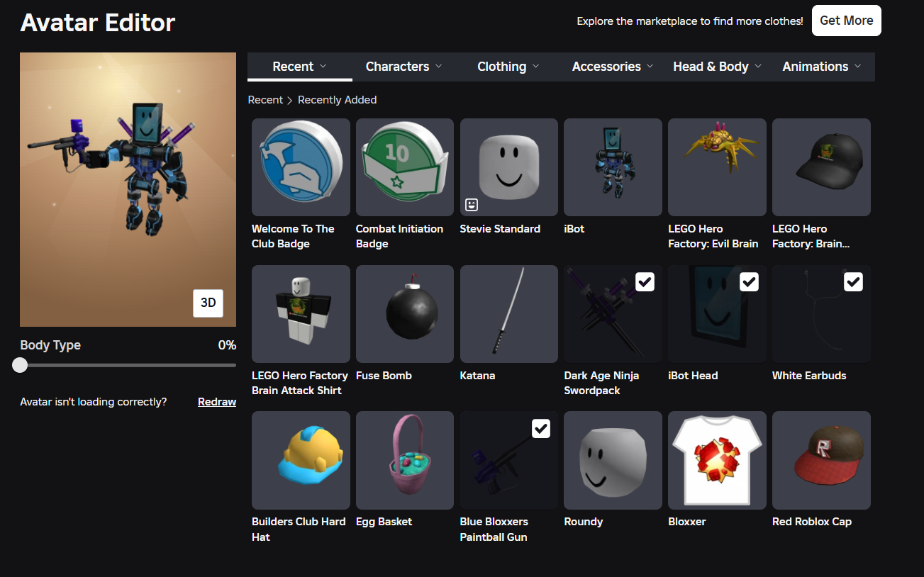
Task: Switch to the Characters tab
Action: pos(403,67)
